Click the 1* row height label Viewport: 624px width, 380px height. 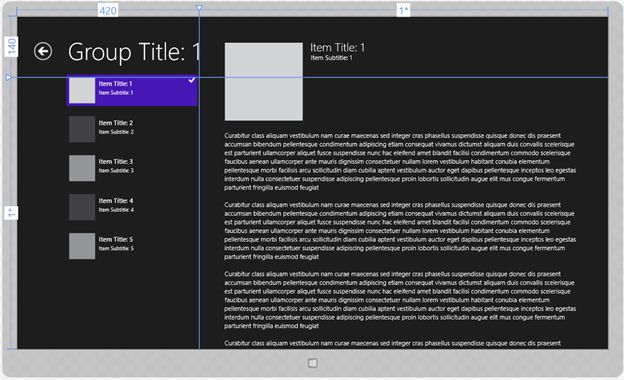(x=12, y=213)
